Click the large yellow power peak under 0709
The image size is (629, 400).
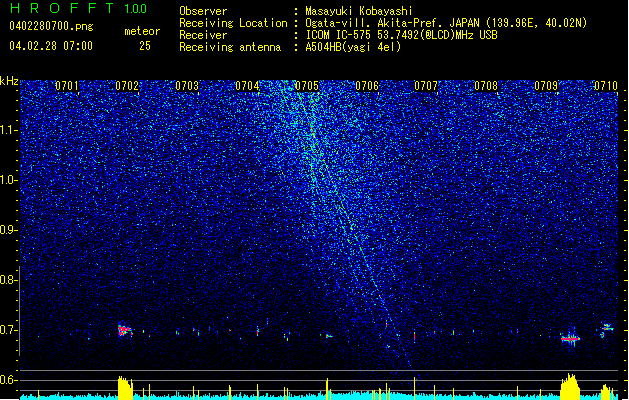pos(570,386)
